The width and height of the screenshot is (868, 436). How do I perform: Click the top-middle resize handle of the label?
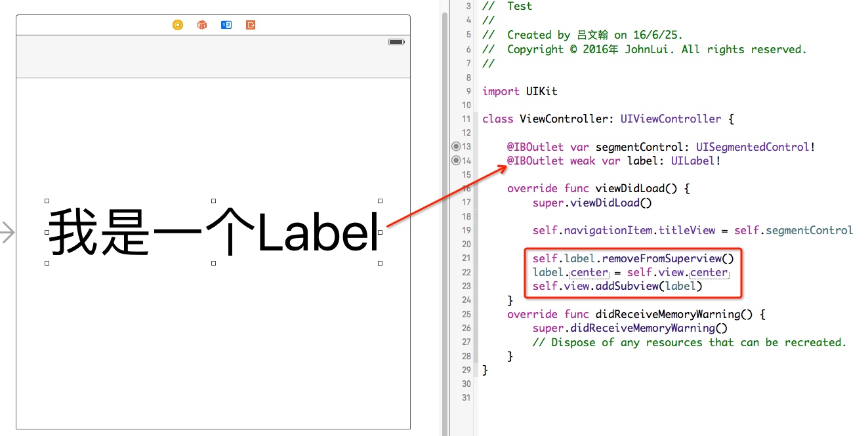(214, 201)
